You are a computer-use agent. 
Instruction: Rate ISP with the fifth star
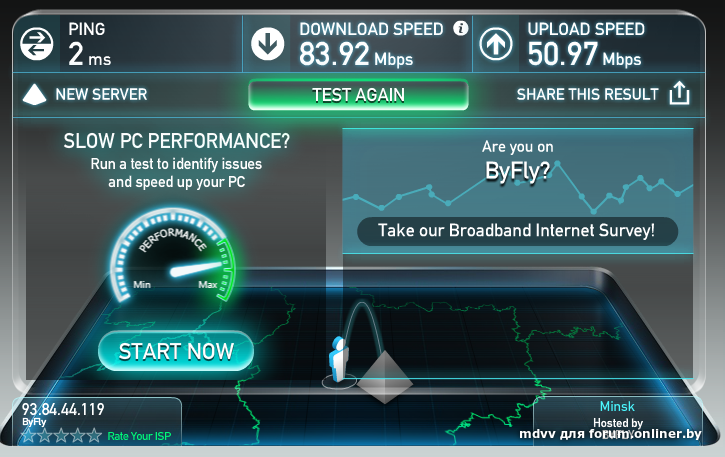tap(94, 436)
